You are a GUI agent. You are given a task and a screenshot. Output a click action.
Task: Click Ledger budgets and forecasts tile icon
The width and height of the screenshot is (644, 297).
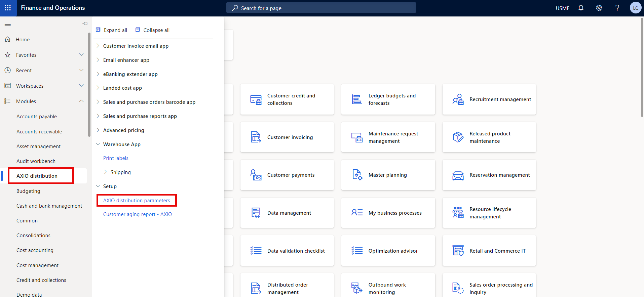pos(357,99)
